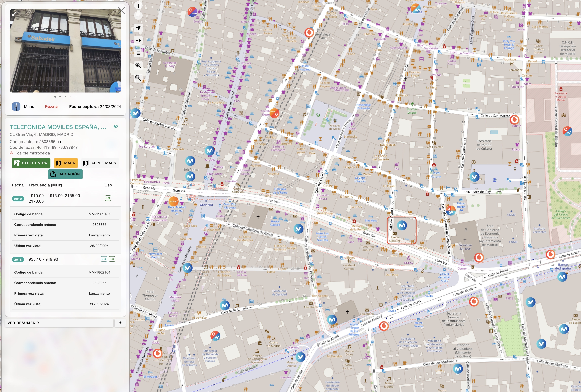
Task: Show first photo via first carousel dot
Action: pyautogui.click(x=55, y=97)
